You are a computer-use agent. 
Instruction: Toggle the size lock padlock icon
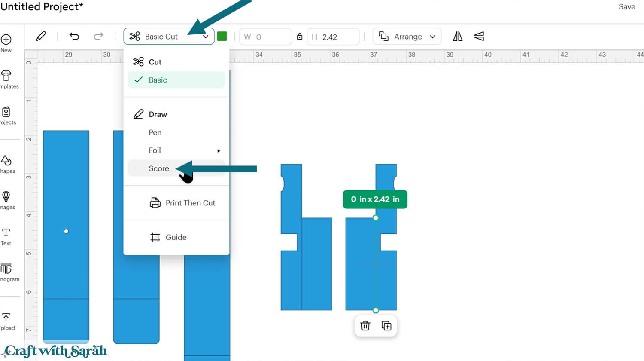coord(300,37)
